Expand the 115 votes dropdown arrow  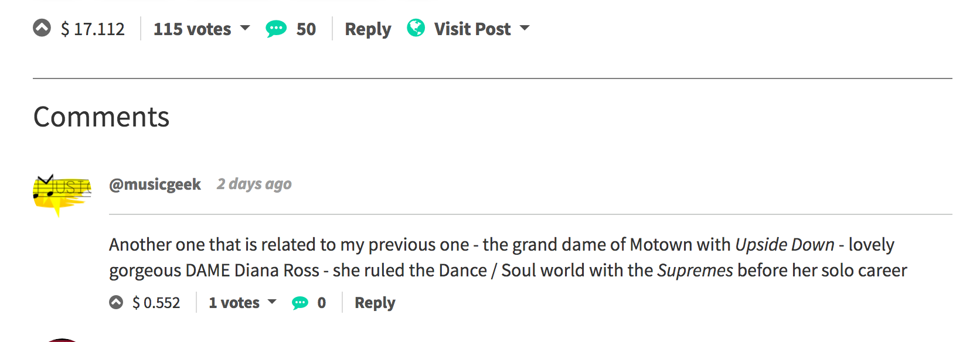(246, 28)
